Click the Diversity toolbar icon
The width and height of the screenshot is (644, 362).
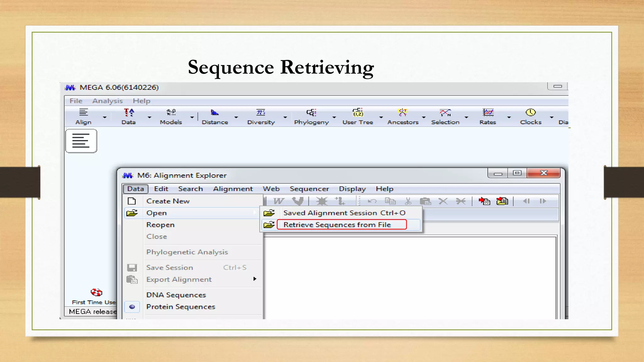click(261, 112)
